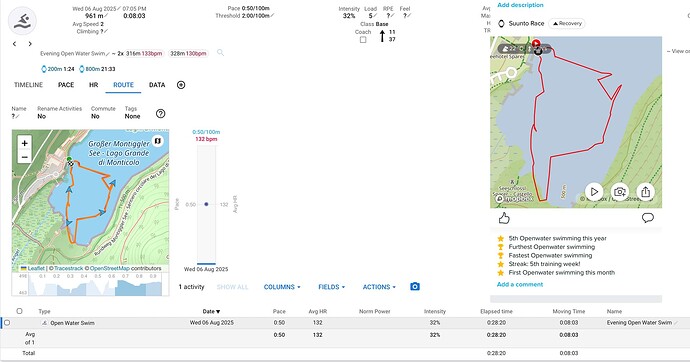Click Add description link

[520, 5]
